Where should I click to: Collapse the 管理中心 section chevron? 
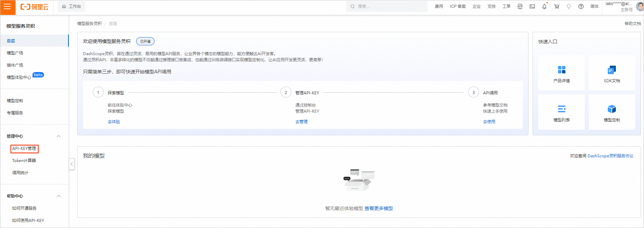coord(59,136)
